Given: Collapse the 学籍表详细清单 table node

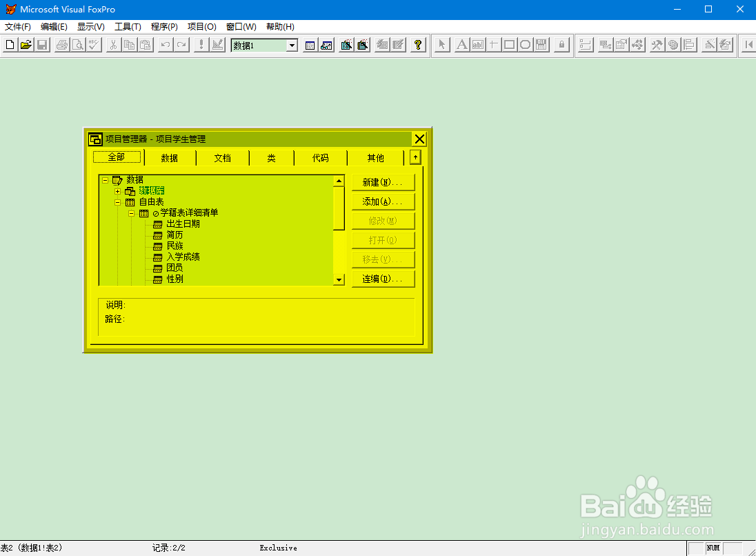Looking at the screenshot, I should click(131, 213).
